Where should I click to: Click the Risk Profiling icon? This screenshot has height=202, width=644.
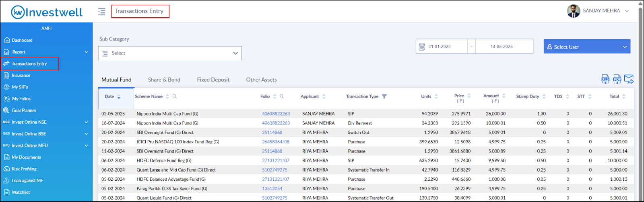click(6, 169)
